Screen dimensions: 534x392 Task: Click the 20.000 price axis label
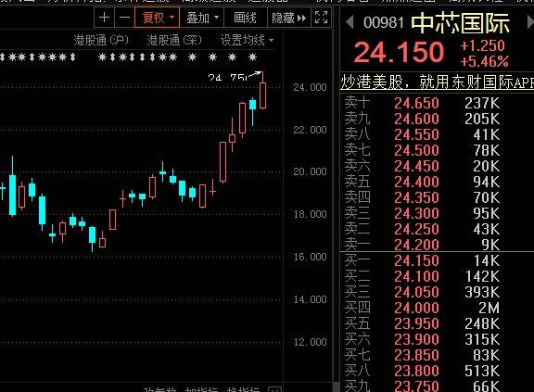coord(310,171)
